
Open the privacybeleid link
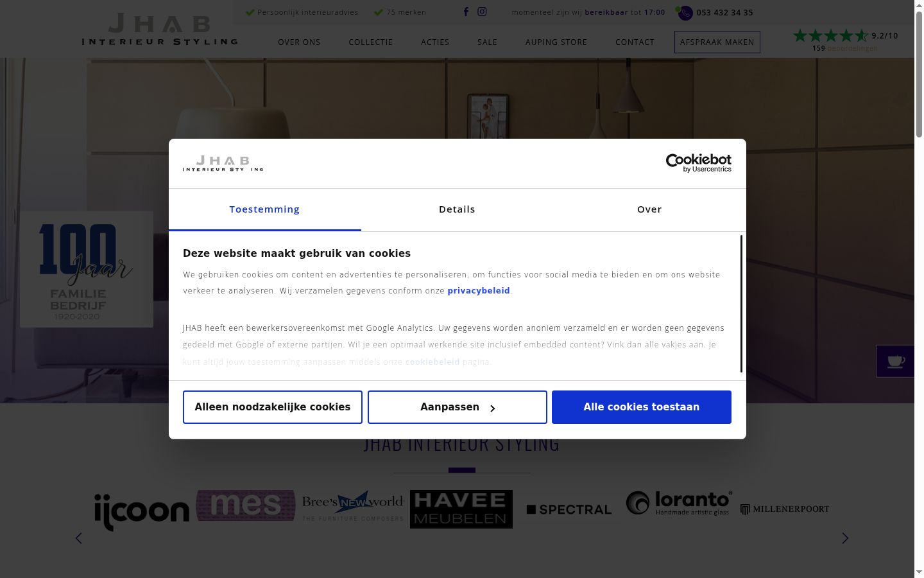[x=479, y=291]
